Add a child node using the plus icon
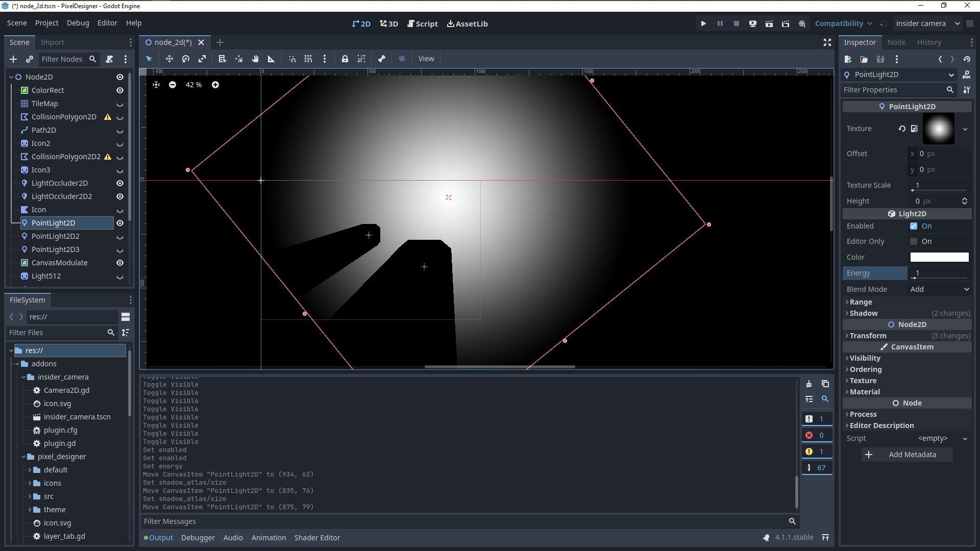Screen dimensions: 980x551 coord(13,59)
